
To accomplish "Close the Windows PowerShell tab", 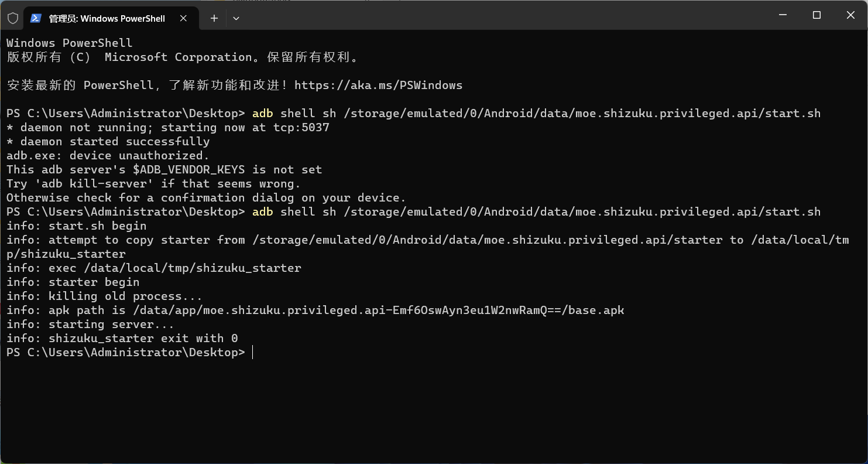I will 183,18.
